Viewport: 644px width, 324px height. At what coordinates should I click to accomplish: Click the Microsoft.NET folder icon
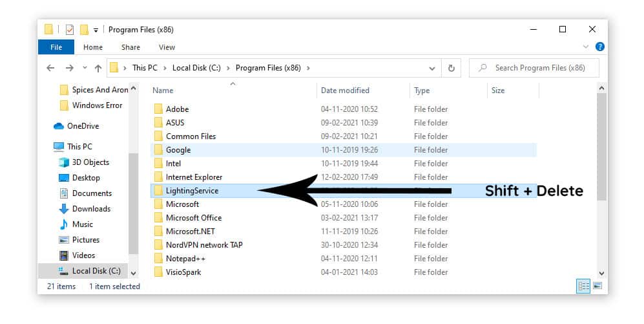(x=158, y=231)
